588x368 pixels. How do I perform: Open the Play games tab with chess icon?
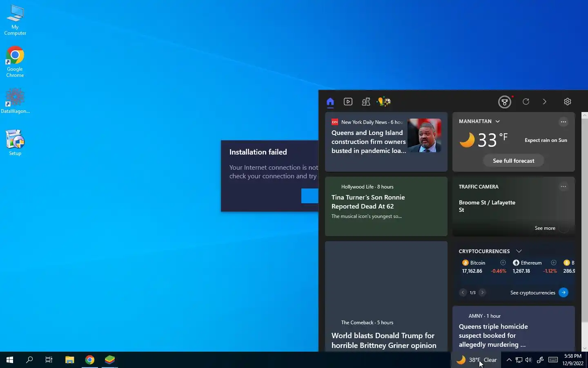(x=366, y=102)
